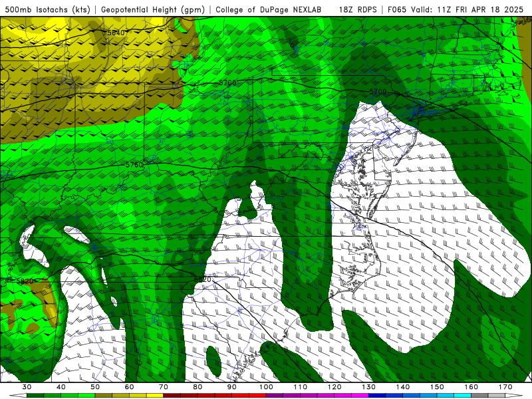The width and height of the screenshot is (532, 399).
Task: Select the "11Z FRI APR 18 2025" valid time
Action: click(480, 9)
